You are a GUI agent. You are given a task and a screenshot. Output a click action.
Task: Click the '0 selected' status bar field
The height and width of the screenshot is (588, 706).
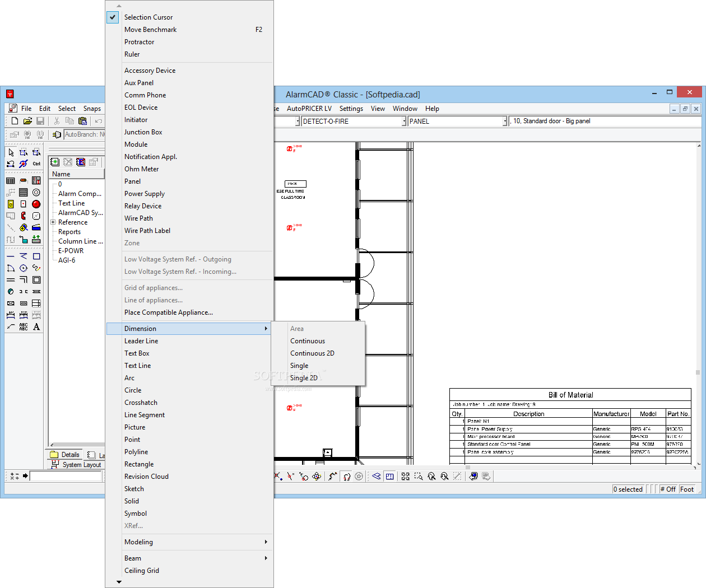point(628,489)
